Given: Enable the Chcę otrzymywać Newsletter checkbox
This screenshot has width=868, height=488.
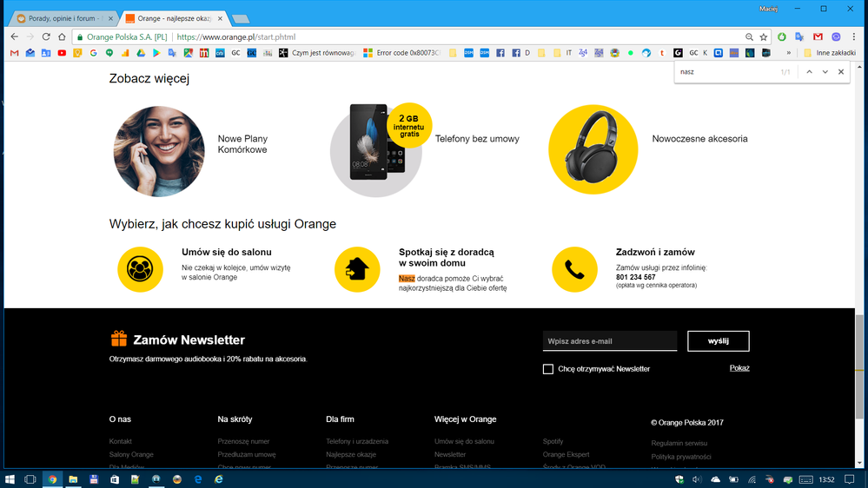Looking at the screenshot, I should pyautogui.click(x=548, y=369).
